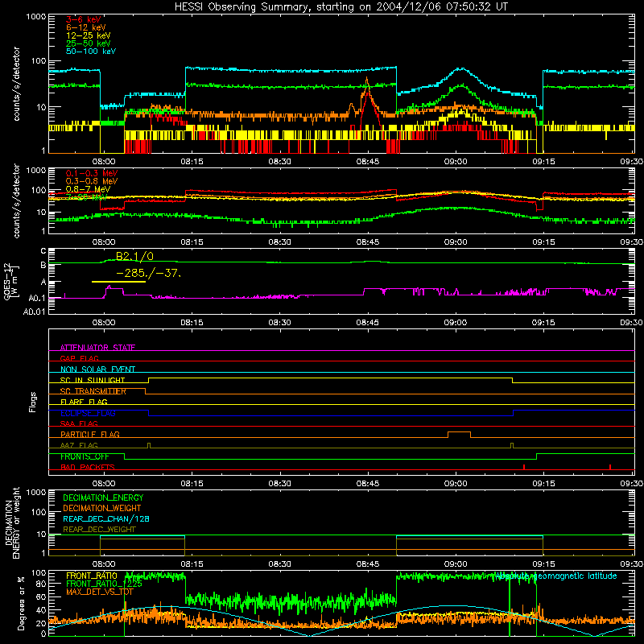Click the 09:15 tick label under the Flags panel
This screenshot has width=644, height=644.
543,484
